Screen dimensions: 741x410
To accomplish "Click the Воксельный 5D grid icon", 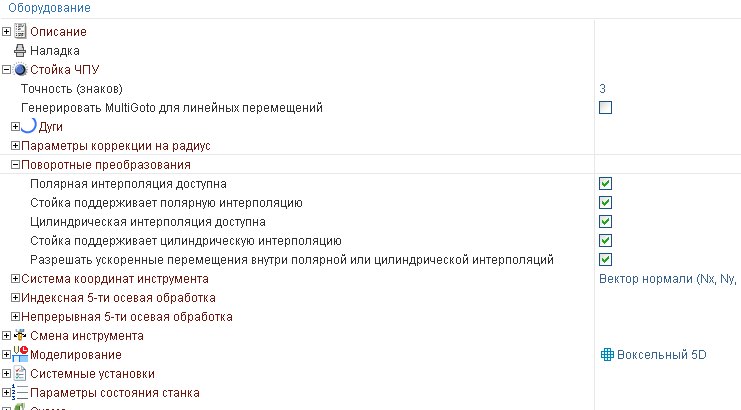I will tap(606, 355).
